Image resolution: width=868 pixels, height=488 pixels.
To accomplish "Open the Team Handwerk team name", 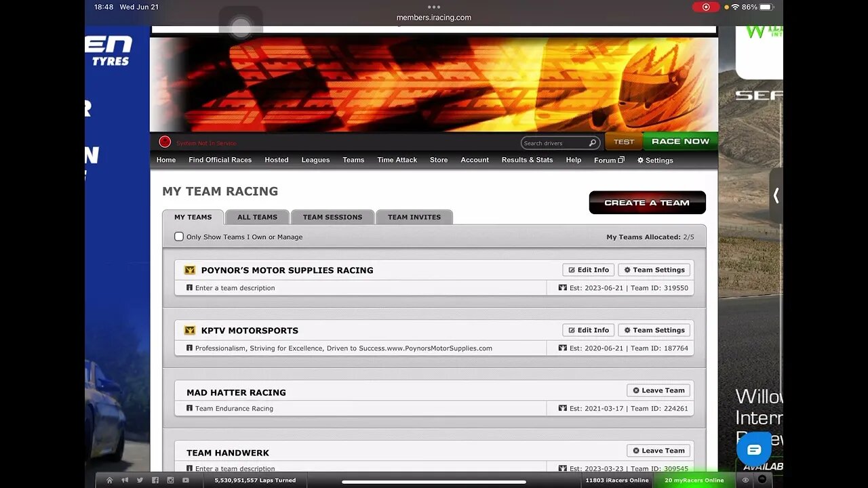I will click(x=228, y=453).
